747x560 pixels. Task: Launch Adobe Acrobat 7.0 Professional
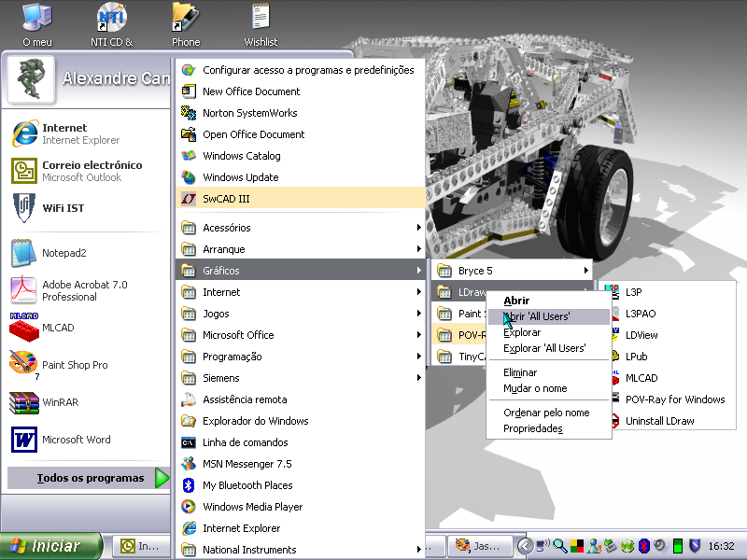coord(86,290)
